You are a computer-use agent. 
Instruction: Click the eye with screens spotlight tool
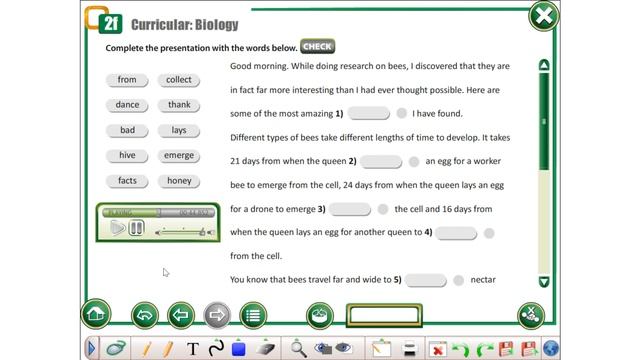323,348
